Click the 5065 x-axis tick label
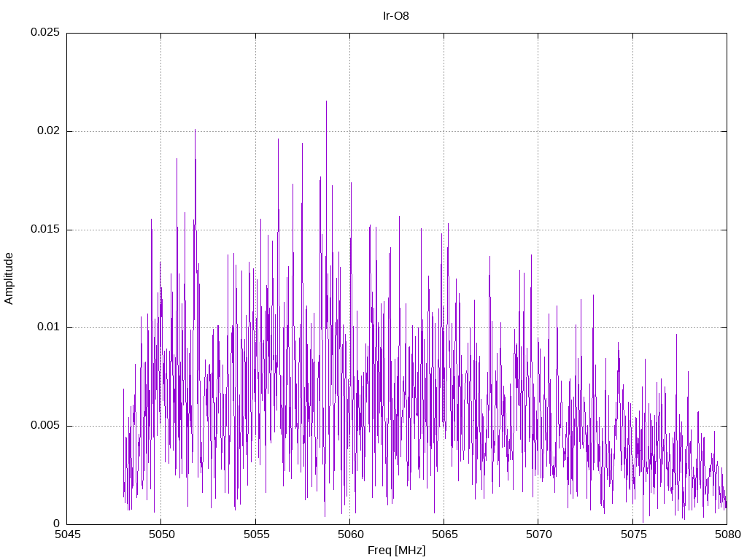 pos(444,534)
